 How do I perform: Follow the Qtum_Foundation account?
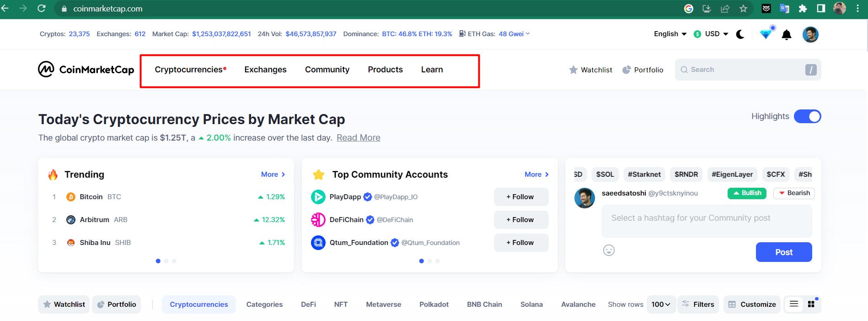click(521, 243)
